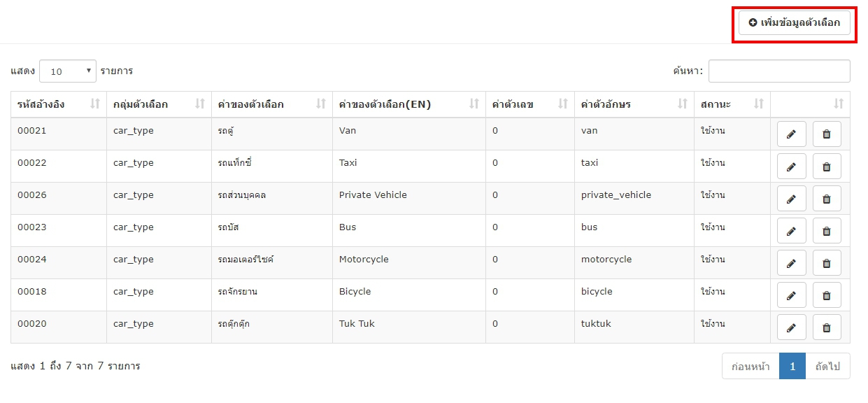Edit the Private Vehicle row
Viewport: 868px width, 403px height.
792,199
